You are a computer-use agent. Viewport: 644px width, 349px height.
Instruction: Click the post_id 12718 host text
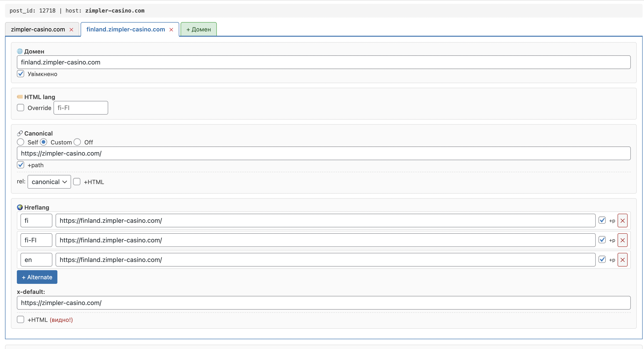tap(77, 11)
